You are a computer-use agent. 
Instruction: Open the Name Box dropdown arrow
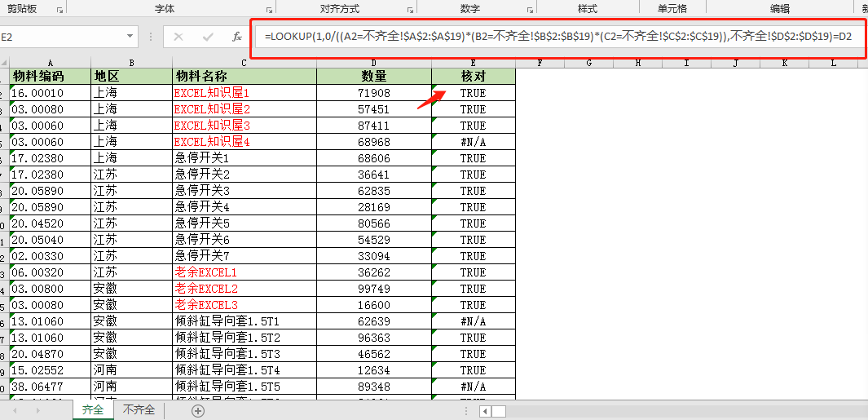point(130,37)
